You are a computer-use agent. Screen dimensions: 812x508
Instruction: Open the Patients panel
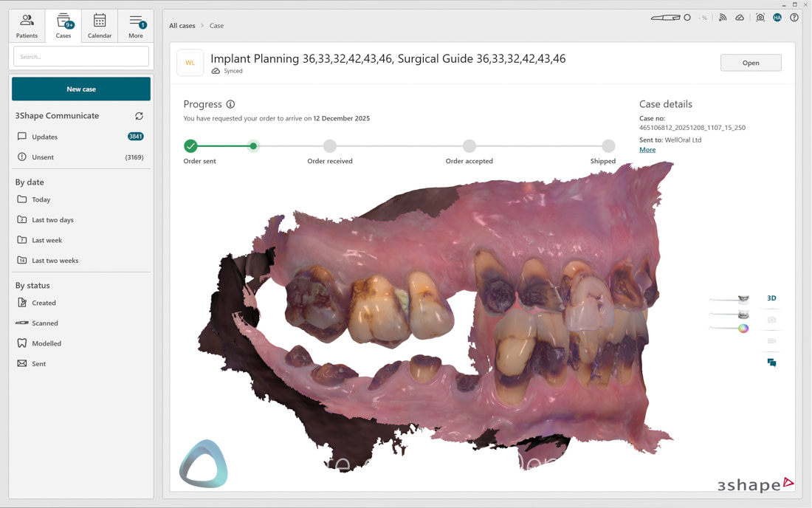tap(27, 24)
